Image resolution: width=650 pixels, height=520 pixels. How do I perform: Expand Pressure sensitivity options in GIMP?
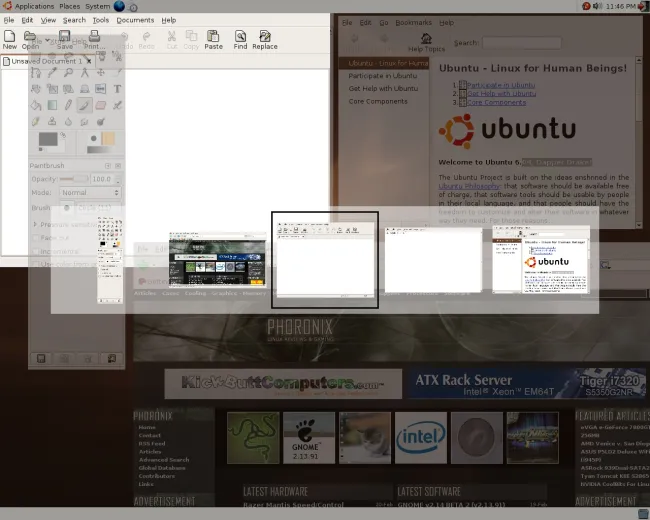[35, 224]
